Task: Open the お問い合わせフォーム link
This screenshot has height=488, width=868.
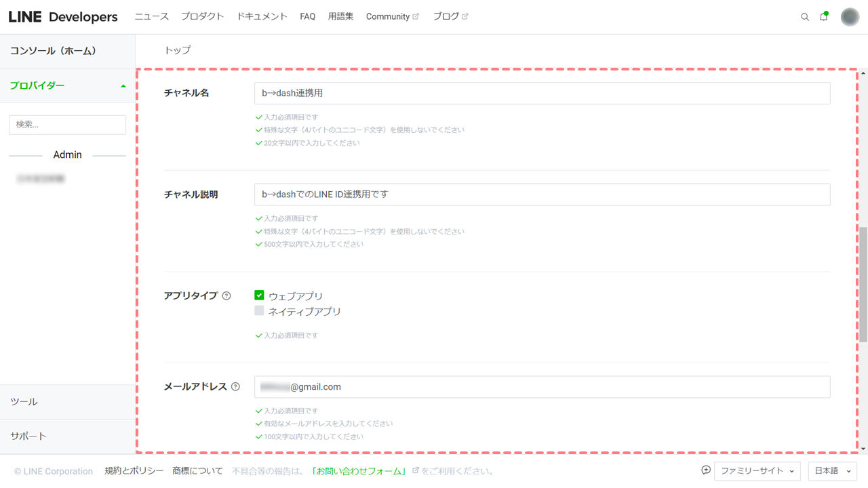Action: (358, 471)
